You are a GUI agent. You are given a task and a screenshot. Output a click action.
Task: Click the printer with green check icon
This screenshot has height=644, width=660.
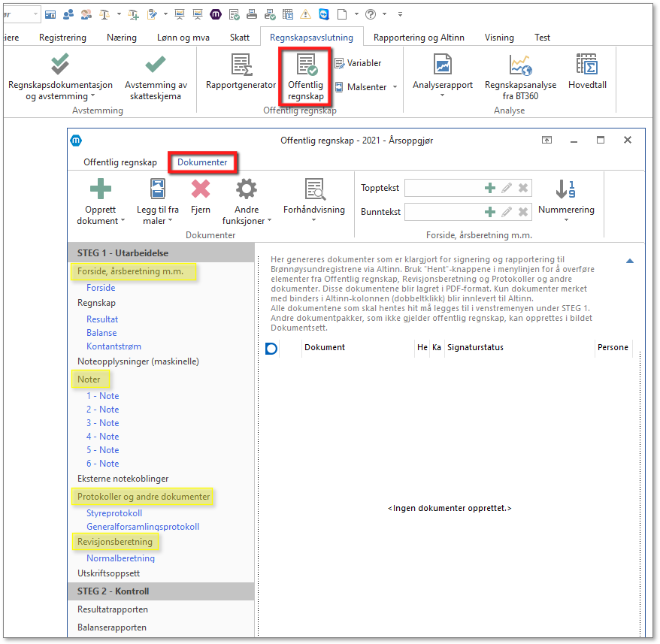(270, 15)
